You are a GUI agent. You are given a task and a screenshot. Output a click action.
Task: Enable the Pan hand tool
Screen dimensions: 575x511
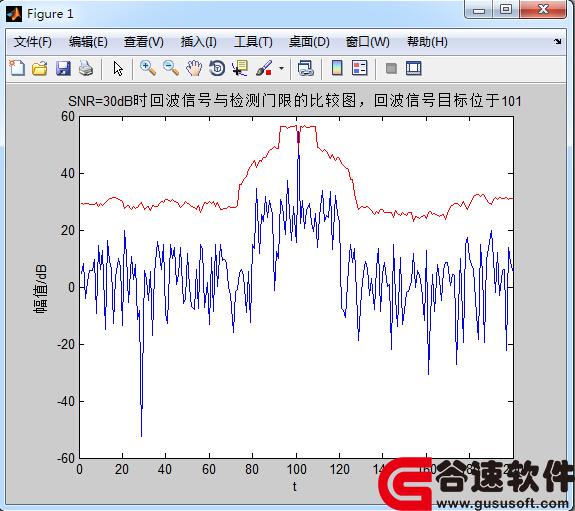click(194, 68)
